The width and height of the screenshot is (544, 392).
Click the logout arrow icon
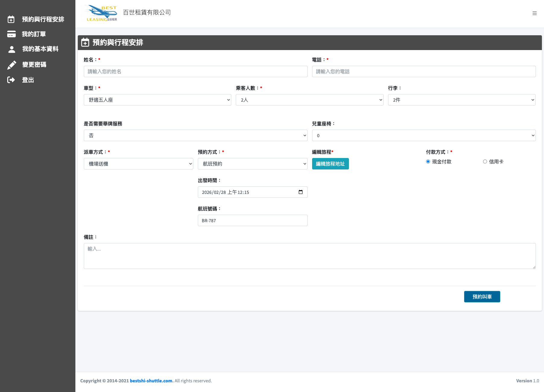pyautogui.click(x=11, y=80)
